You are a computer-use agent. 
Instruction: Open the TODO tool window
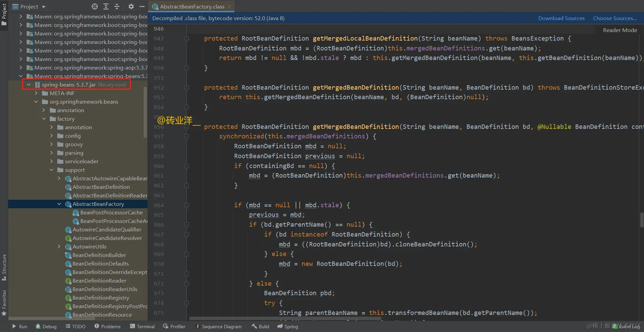76,326
